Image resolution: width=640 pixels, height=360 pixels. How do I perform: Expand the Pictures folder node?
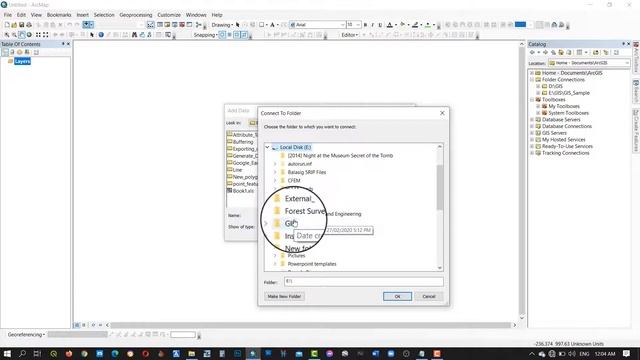coord(275,256)
